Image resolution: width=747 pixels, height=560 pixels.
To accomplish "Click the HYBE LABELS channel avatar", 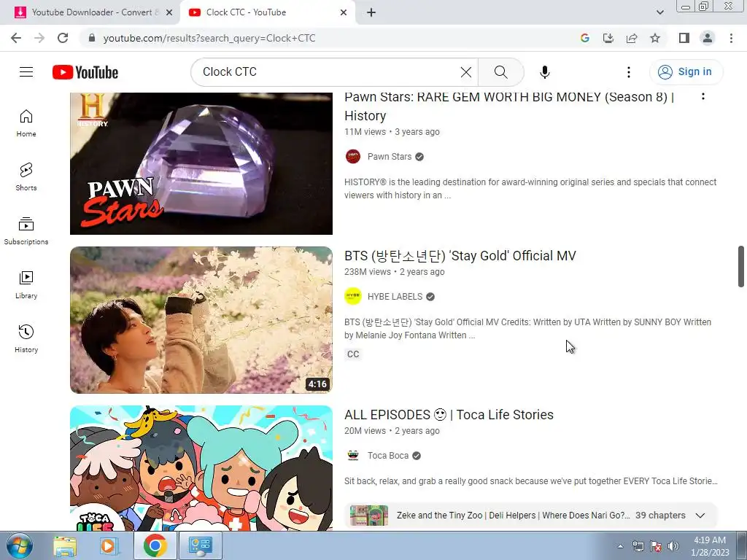I will [x=353, y=296].
